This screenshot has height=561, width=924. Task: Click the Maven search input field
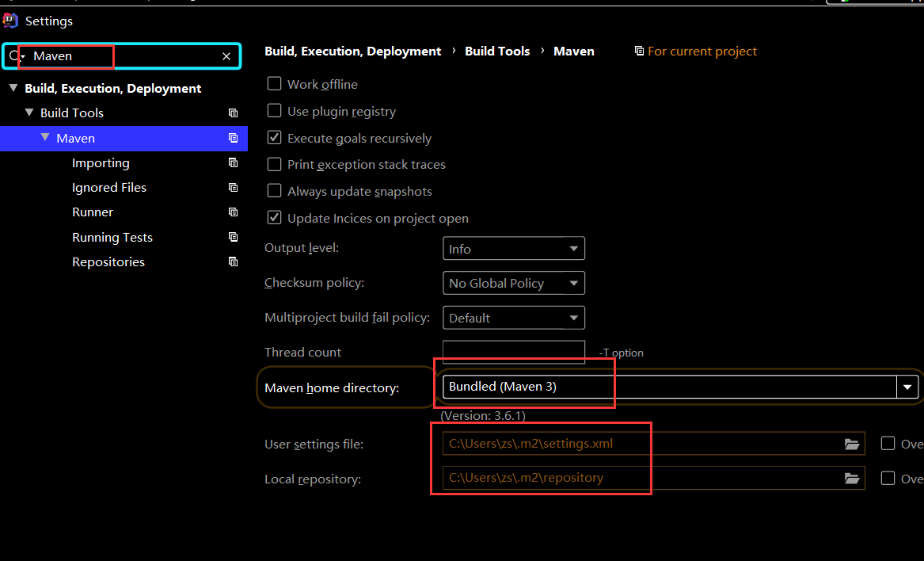(x=122, y=56)
